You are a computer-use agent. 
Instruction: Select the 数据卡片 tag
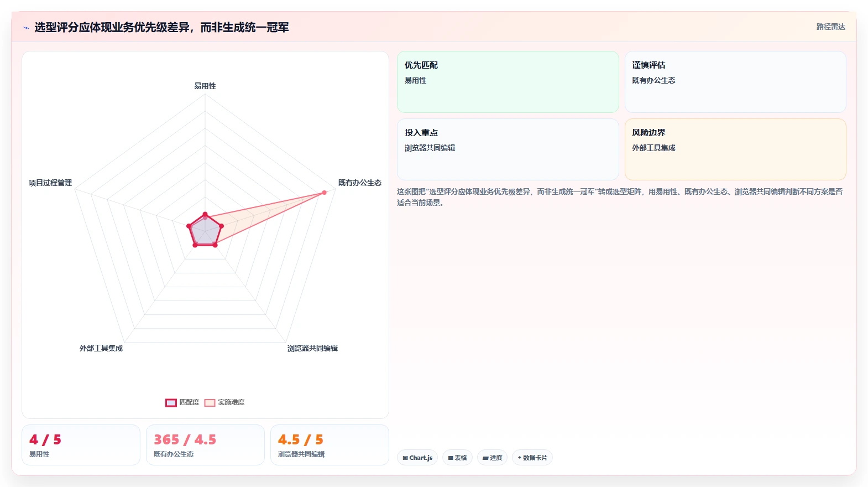click(x=532, y=458)
